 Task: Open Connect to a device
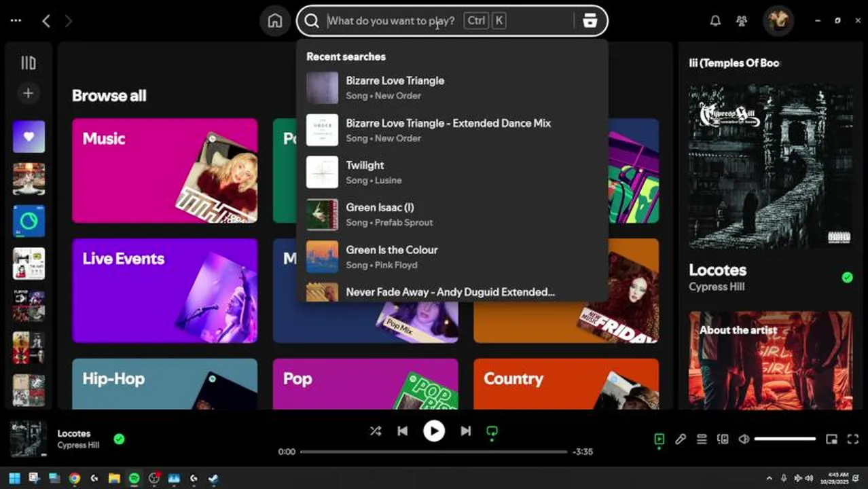pyautogui.click(x=723, y=439)
